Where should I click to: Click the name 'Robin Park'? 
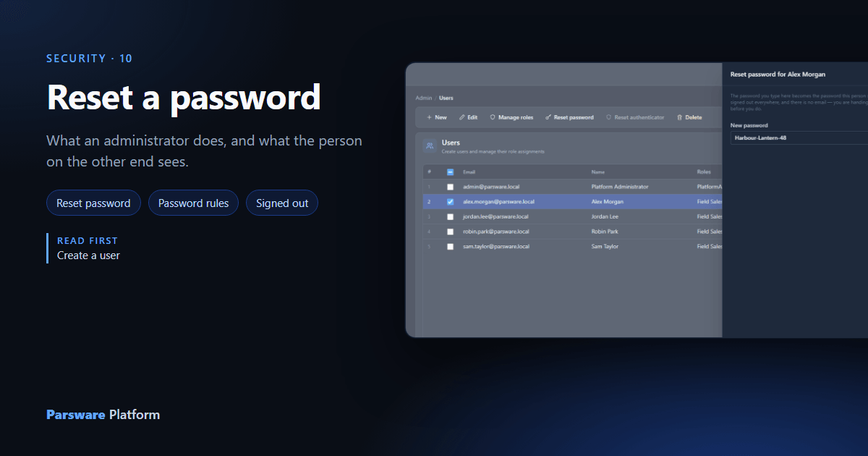605,232
